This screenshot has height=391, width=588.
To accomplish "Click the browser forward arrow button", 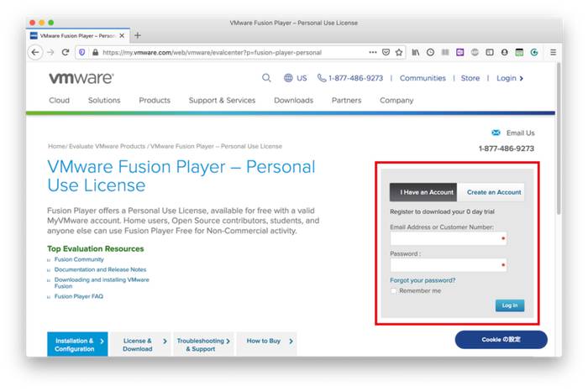I will coord(50,52).
